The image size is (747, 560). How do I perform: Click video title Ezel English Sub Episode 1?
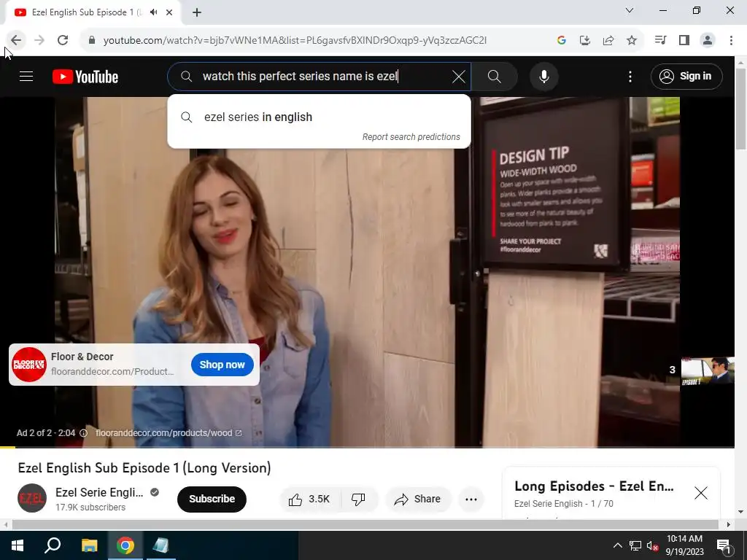click(x=144, y=467)
